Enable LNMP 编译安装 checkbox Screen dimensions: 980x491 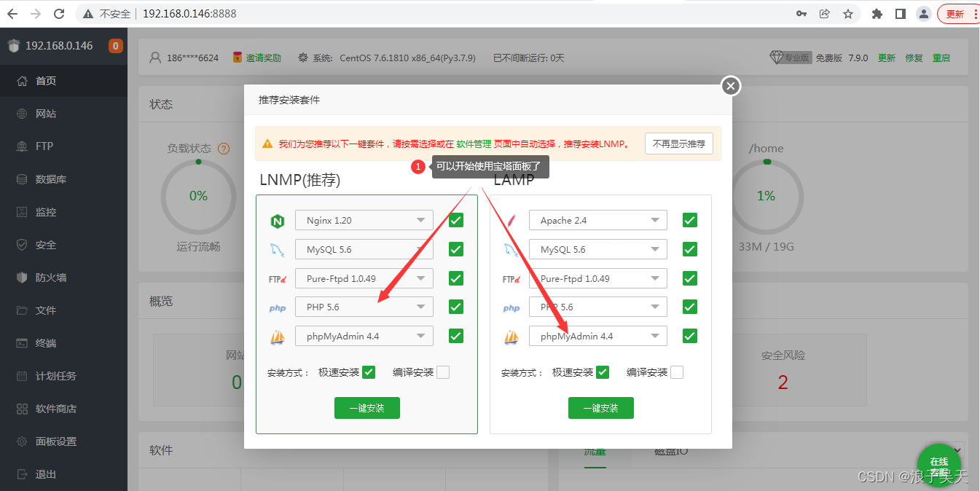tap(443, 372)
